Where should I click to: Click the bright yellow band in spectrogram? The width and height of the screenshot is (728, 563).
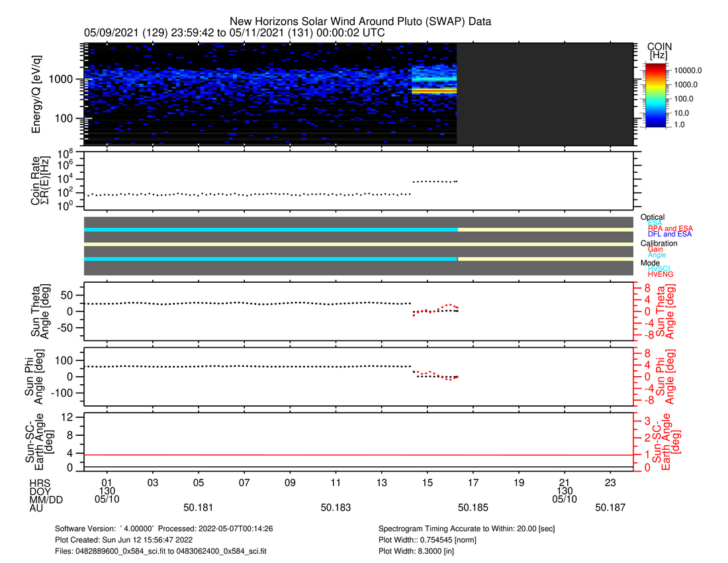[x=434, y=90]
